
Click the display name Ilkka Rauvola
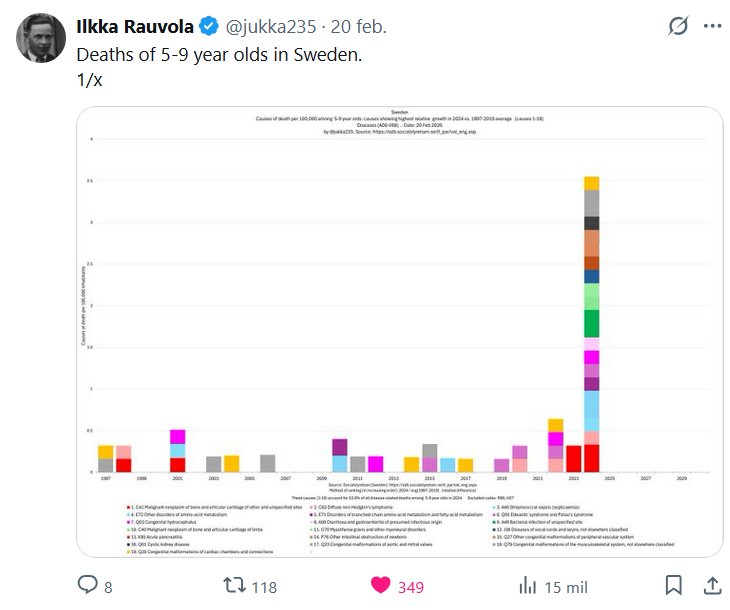(x=139, y=26)
